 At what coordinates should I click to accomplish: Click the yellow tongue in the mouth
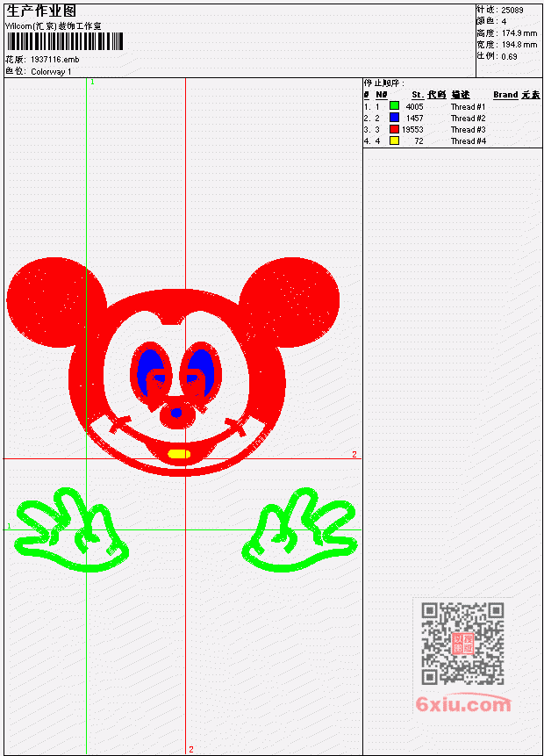[179, 454]
